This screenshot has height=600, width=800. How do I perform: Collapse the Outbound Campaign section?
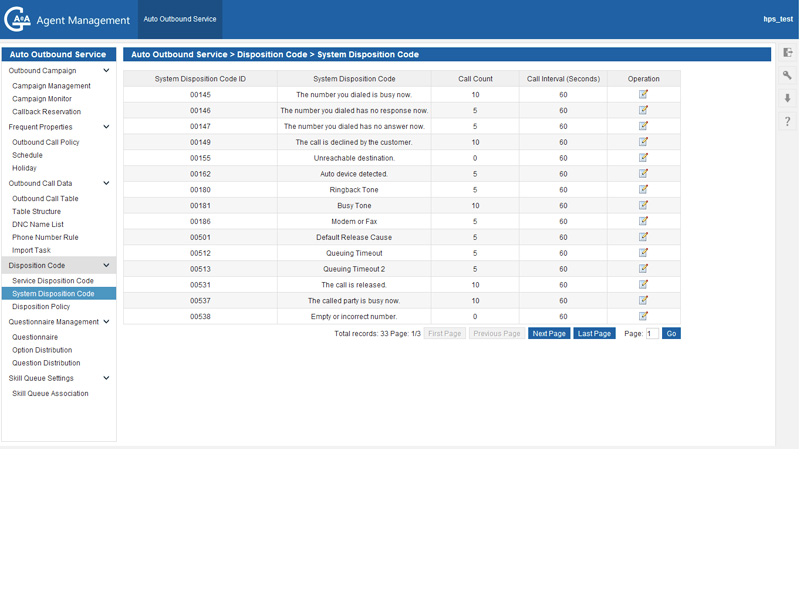click(106, 71)
